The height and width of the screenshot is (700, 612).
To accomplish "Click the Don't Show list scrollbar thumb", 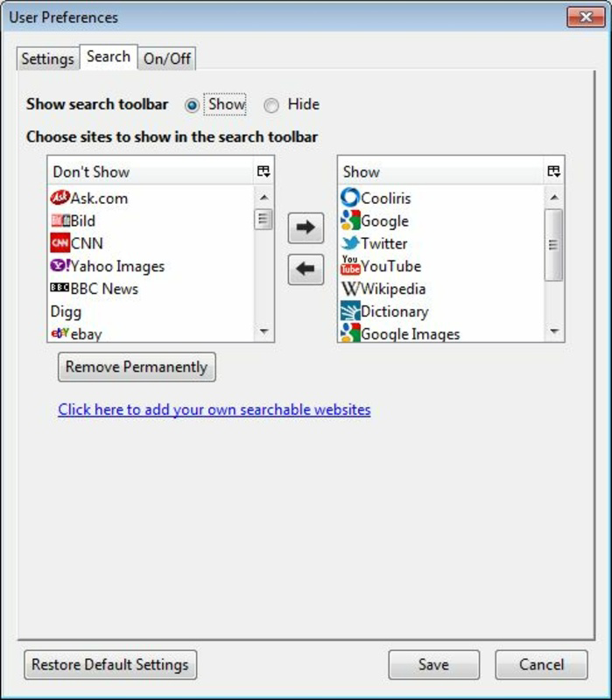I will (x=264, y=219).
